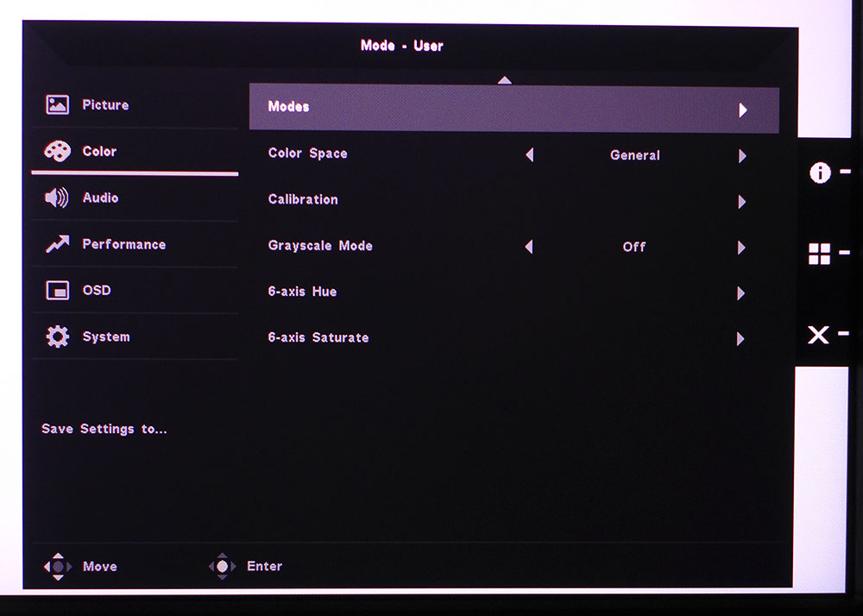
Task: Expand the 6-axis Saturate submenu arrow
Action: click(740, 339)
